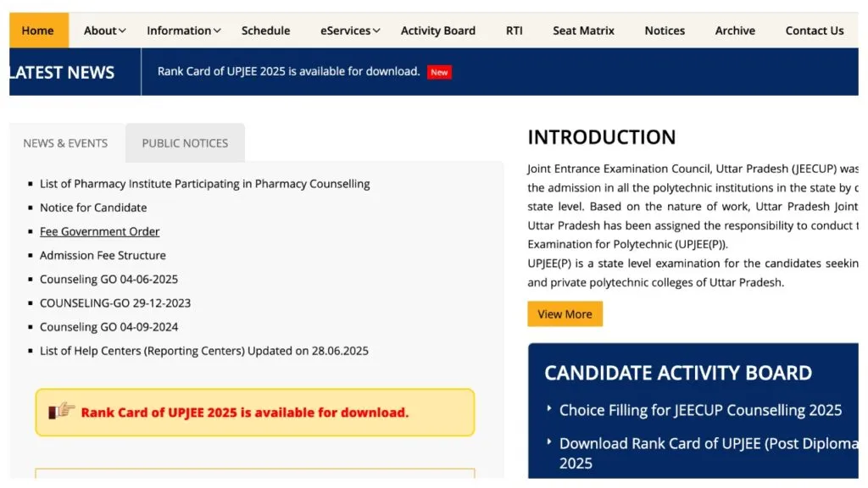Click the pointing hand icon
This screenshot has width=868, height=488.
point(62,412)
